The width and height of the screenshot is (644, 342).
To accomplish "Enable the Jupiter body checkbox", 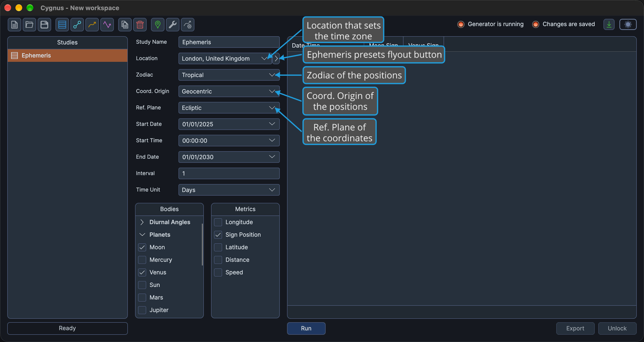I will point(142,310).
